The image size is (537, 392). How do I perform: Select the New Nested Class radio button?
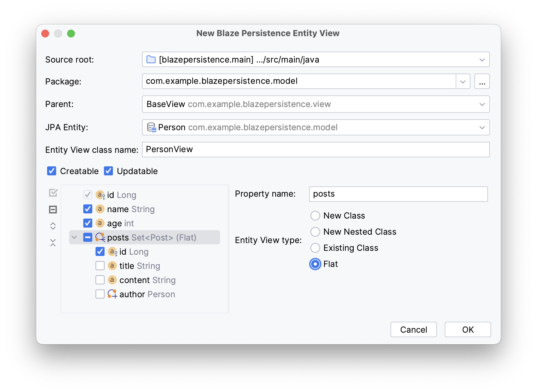[x=315, y=231]
